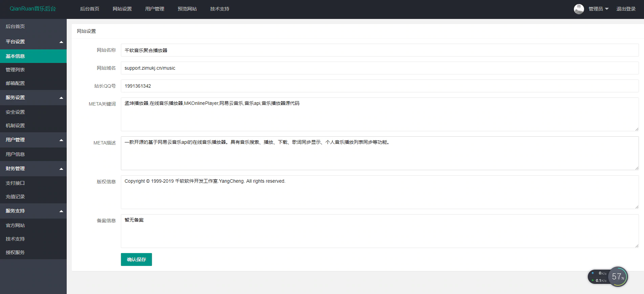
Task: Open 授权服务 in the sidebar
Action: click(x=33, y=252)
